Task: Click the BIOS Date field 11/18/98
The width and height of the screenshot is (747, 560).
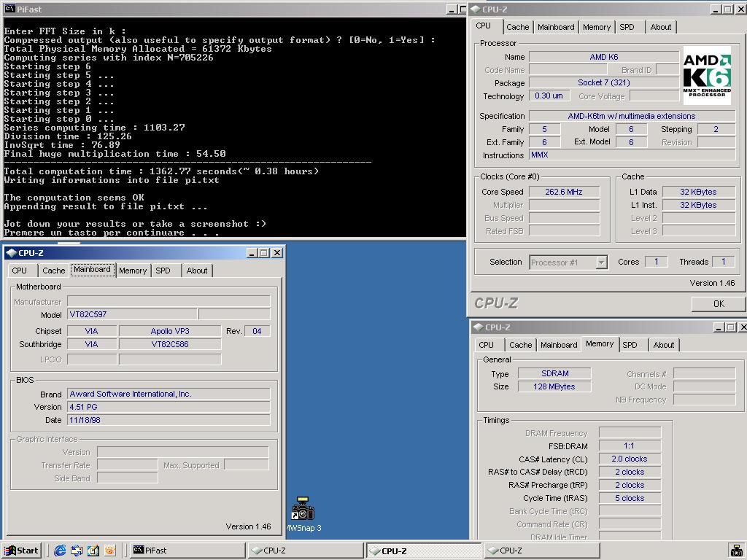Action: tap(169, 420)
